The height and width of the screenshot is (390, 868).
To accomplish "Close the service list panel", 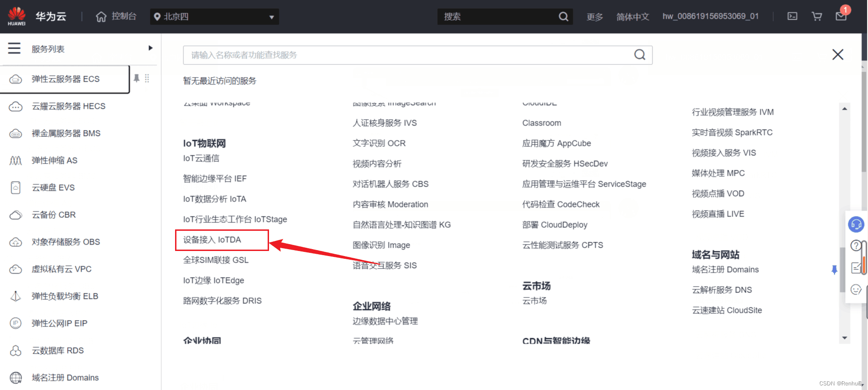I will 838,55.
